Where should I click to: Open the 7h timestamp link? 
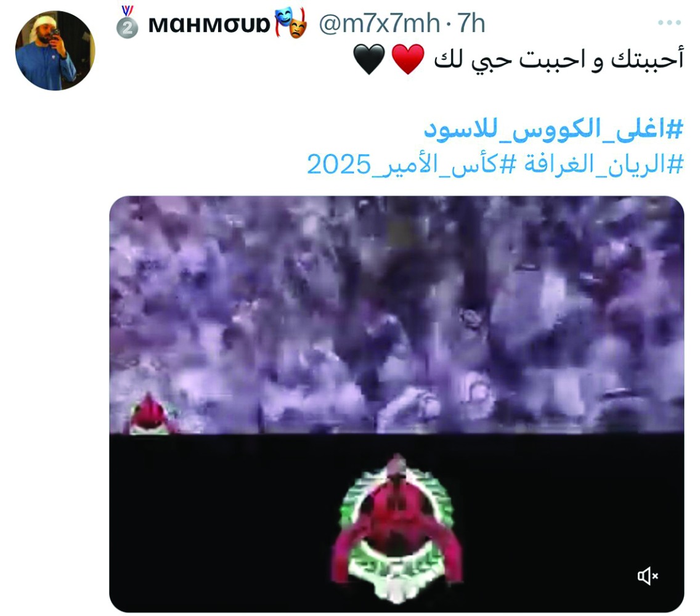point(471,23)
